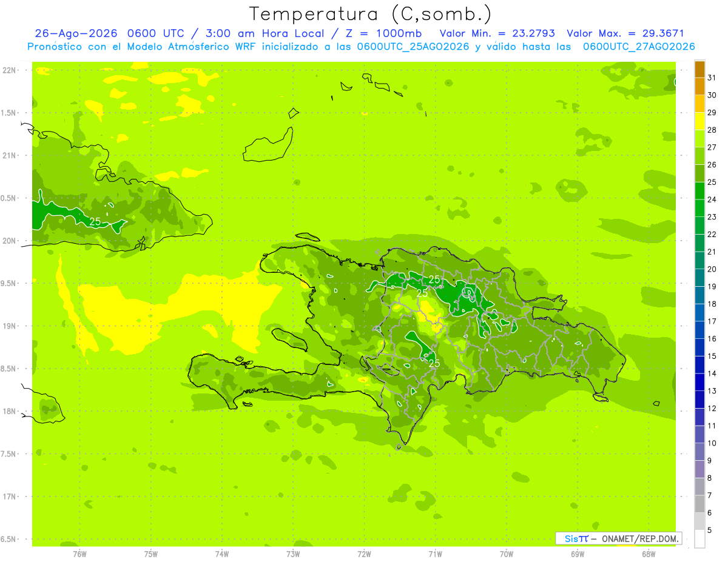This screenshot has width=728, height=562.
Task: Click the 5 value on the color legend
Action: tap(709, 530)
